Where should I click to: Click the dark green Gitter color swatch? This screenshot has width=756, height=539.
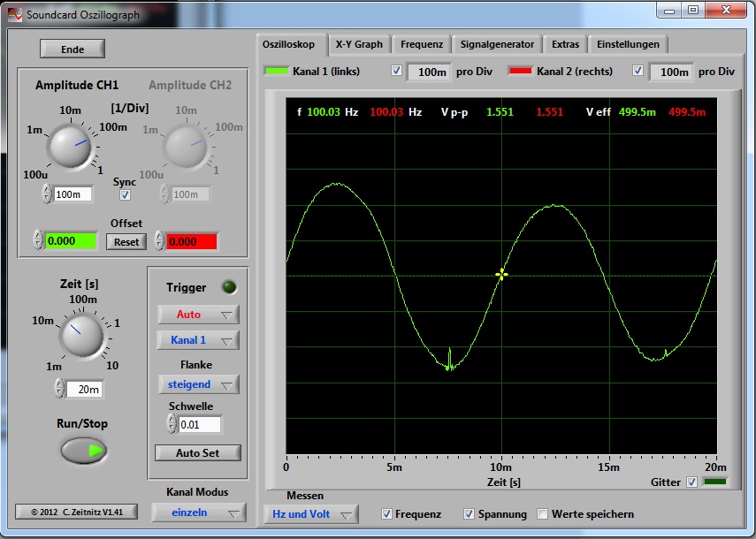(x=715, y=482)
